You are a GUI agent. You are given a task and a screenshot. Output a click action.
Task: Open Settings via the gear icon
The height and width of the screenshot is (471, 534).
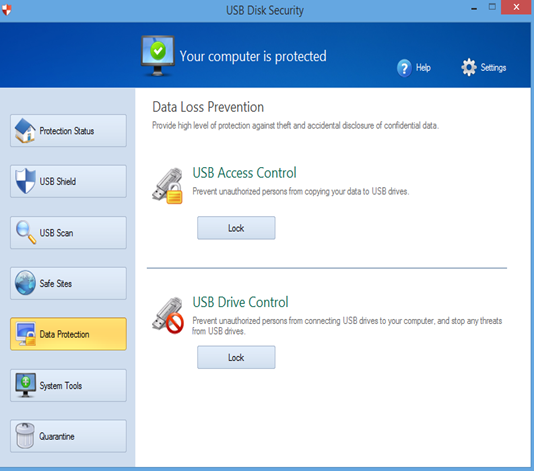coord(469,67)
